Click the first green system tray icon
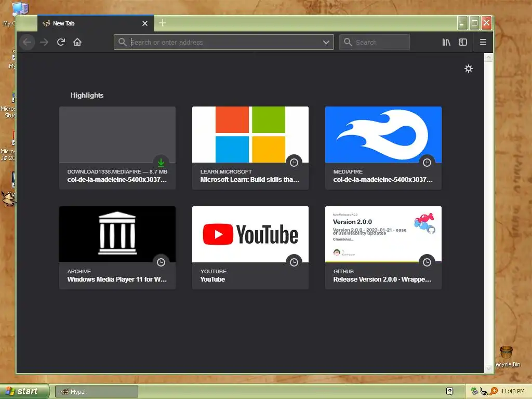This screenshot has width=532, height=399. 474,392
